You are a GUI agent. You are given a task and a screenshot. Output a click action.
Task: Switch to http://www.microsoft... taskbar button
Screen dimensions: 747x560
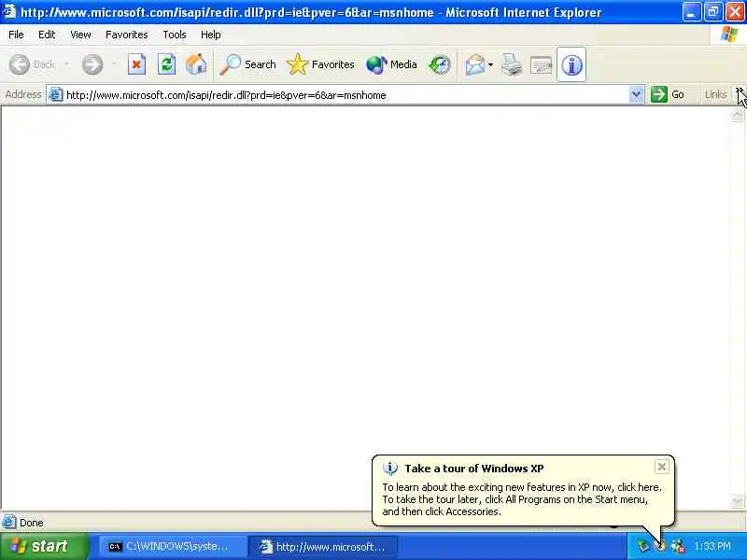(324, 547)
